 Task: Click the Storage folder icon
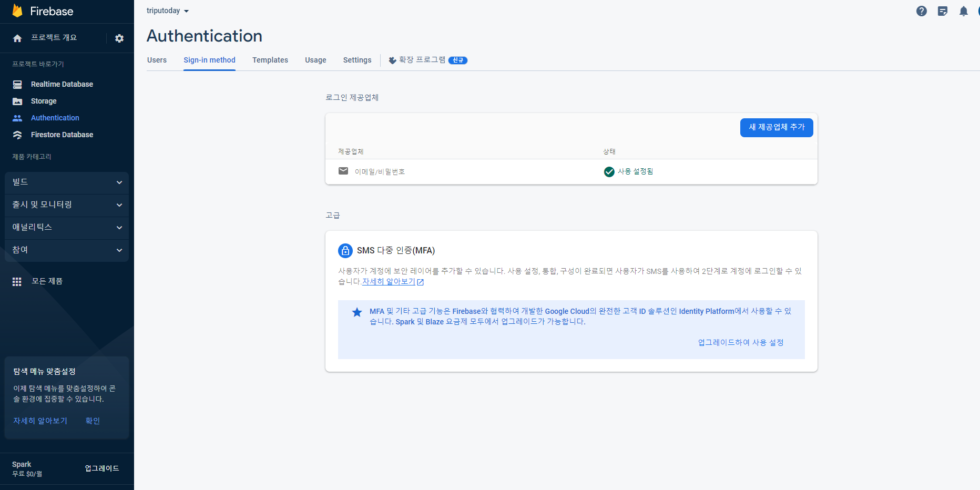pyautogui.click(x=17, y=101)
